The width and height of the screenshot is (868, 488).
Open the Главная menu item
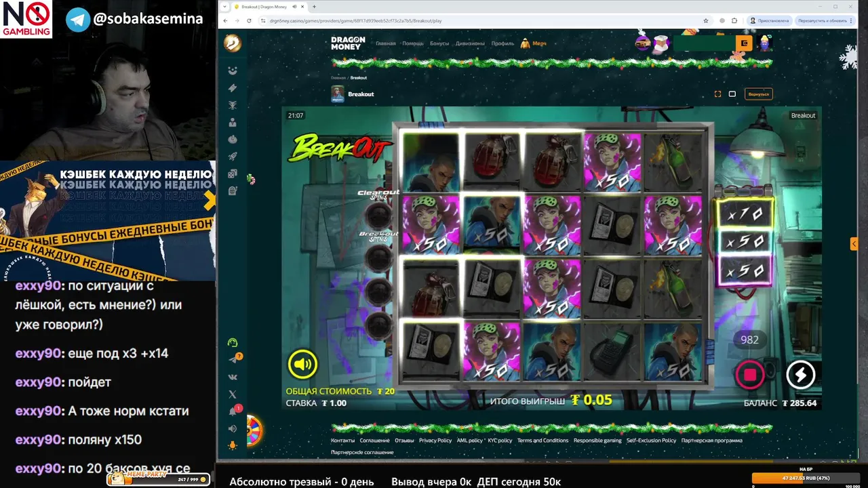tap(386, 43)
